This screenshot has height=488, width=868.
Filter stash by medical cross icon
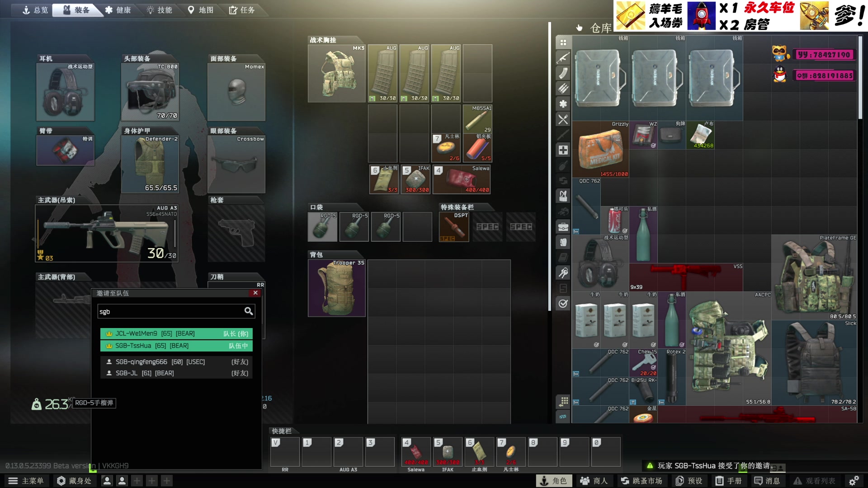[x=563, y=150]
